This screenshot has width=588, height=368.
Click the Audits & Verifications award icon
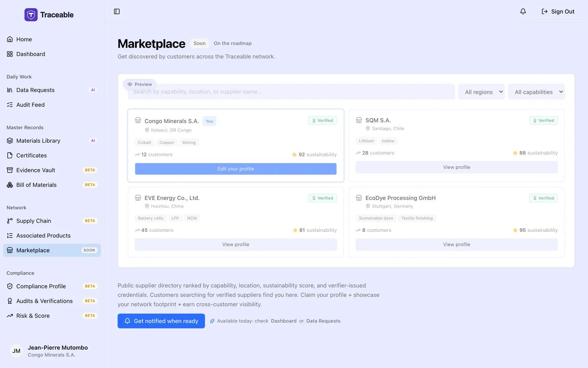click(x=10, y=301)
